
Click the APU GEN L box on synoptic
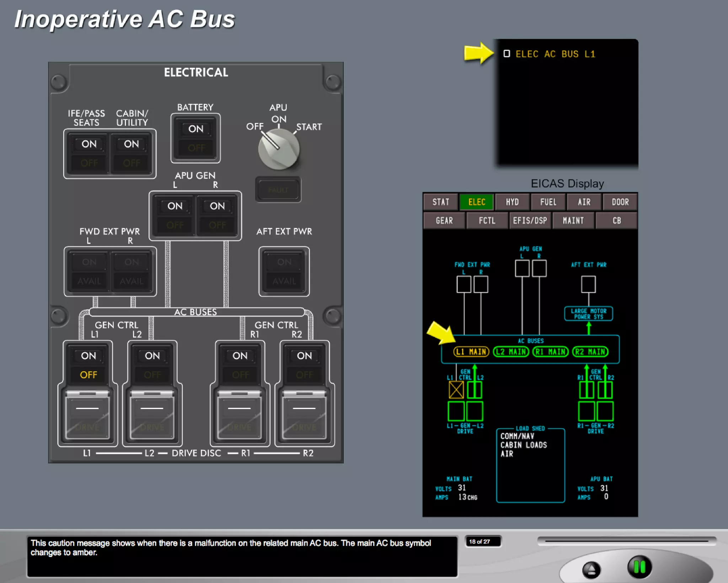(x=522, y=268)
